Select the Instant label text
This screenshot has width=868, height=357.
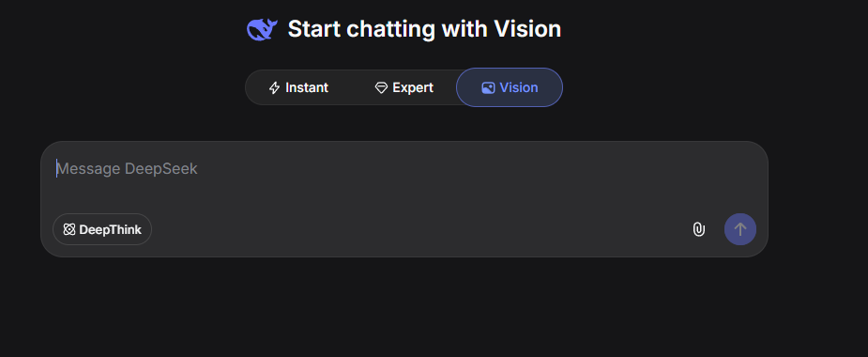point(307,87)
